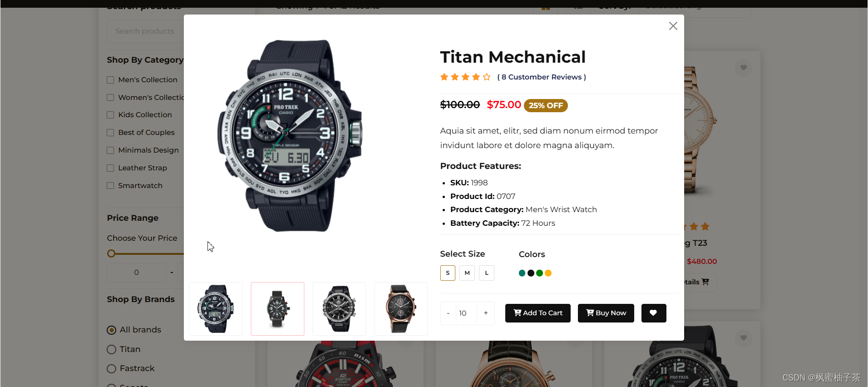Open the third chronograph watch thumbnail
Screen dimensions: 868x387
339,309
